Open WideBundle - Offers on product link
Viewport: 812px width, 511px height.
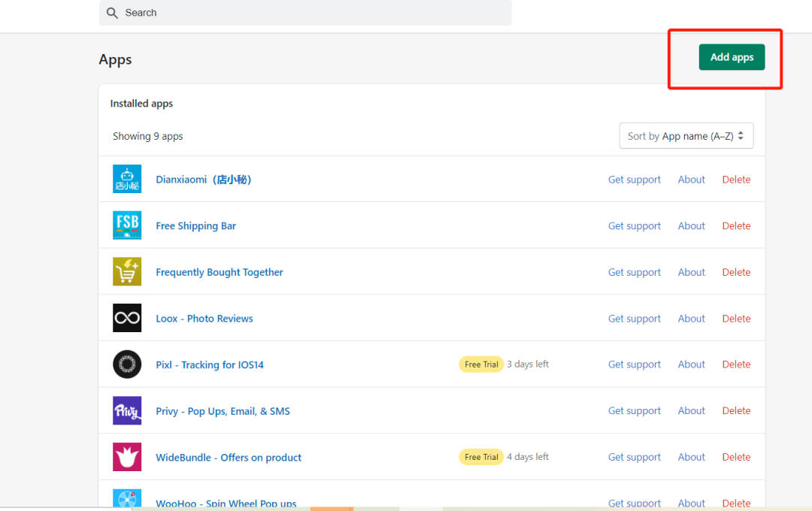(229, 457)
